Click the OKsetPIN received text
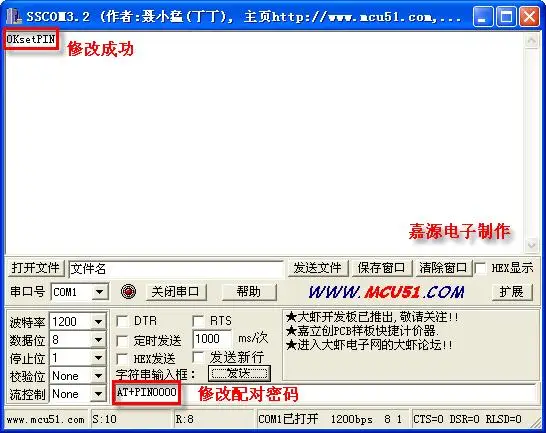Screen dimensions: 546x433 [x=31, y=39]
